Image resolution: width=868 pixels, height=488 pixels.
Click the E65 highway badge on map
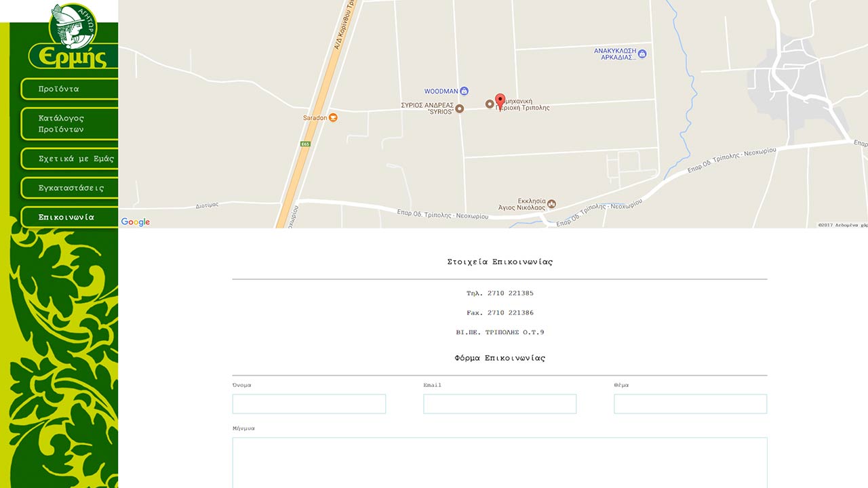tap(305, 144)
